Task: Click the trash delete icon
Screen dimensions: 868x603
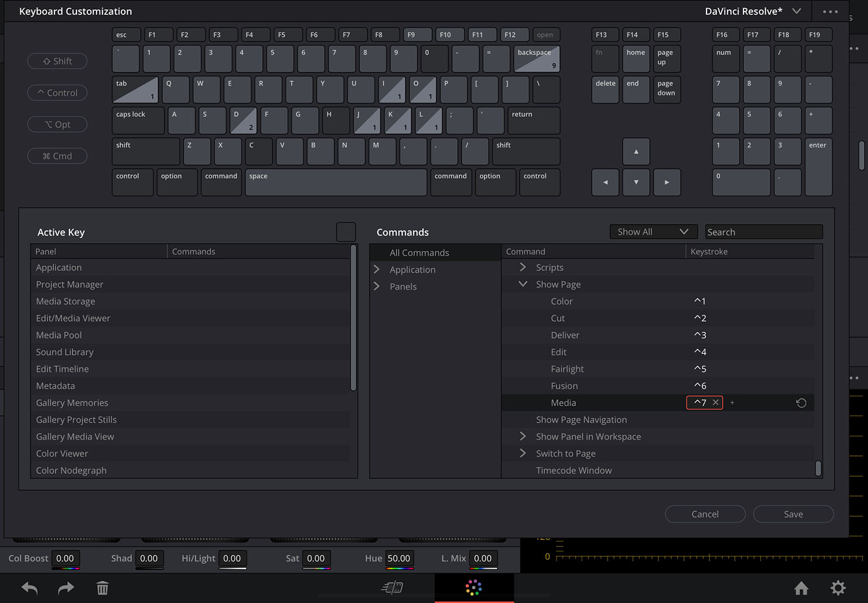Action: [x=102, y=589]
